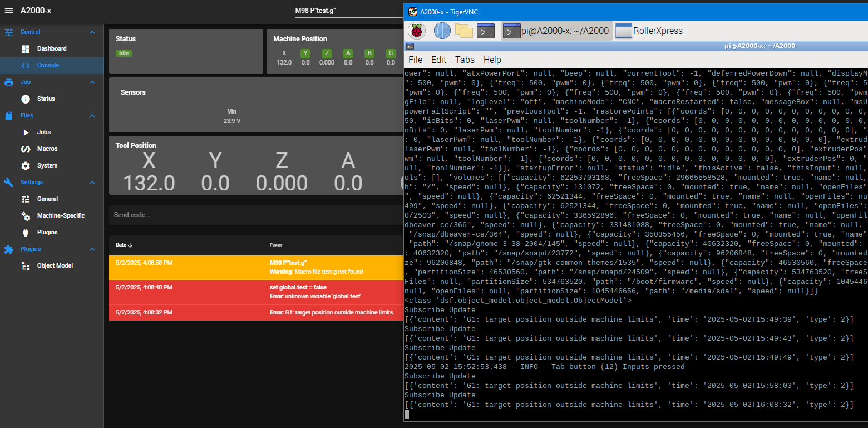The height and width of the screenshot is (428, 868).
Task: Click the A2000-x page title
Action: [36, 11]
